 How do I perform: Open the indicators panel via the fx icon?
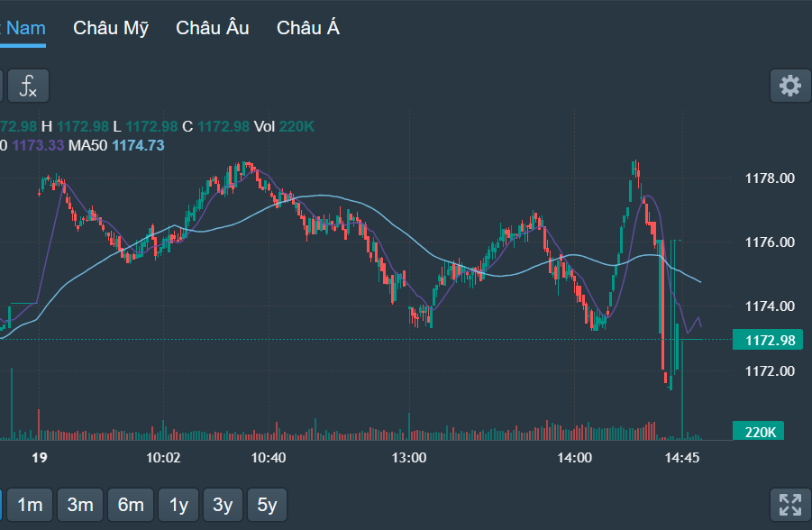(27, 86)
